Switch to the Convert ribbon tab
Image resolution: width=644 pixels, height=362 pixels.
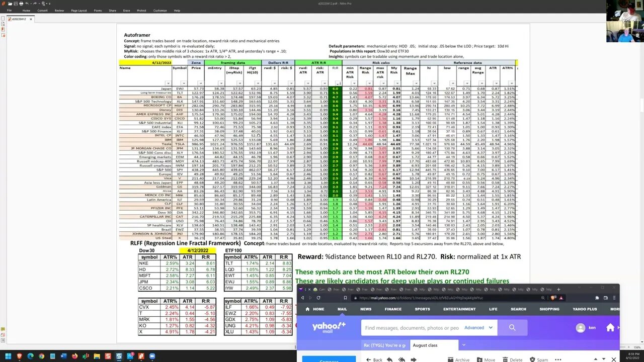coord(42,11)
